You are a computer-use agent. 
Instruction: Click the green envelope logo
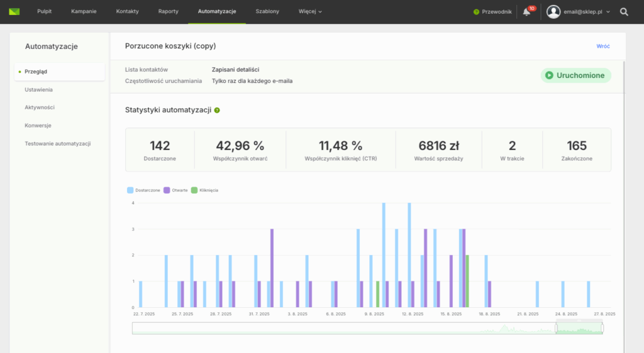pyautogui.click(x=14, y=11)
